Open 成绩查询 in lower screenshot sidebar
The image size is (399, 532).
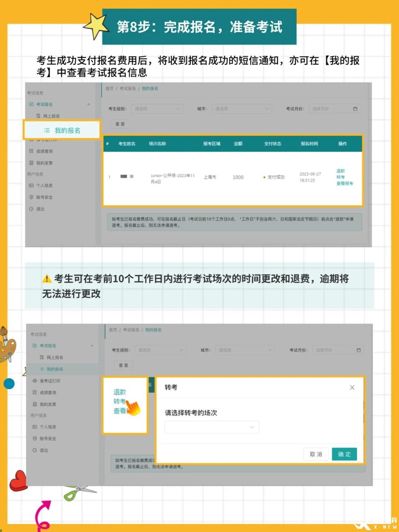click(48, 393)
